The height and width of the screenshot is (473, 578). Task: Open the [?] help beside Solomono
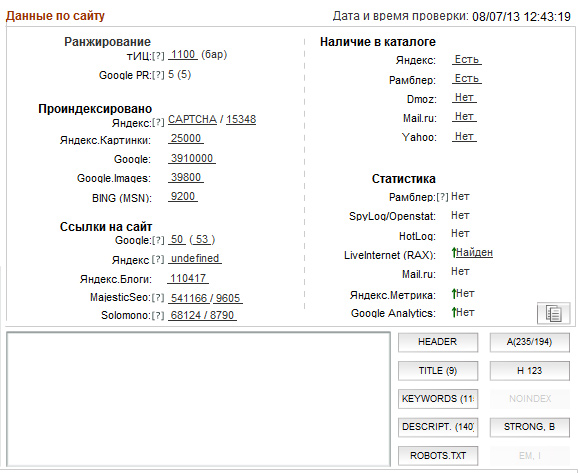click(158, 316)
